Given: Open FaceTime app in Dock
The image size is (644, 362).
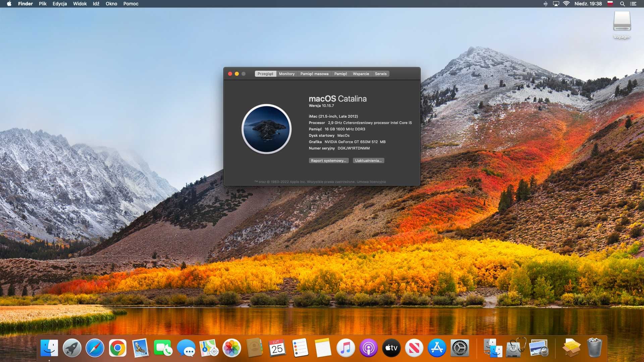Looking at the screenshot, I should 163,348.
